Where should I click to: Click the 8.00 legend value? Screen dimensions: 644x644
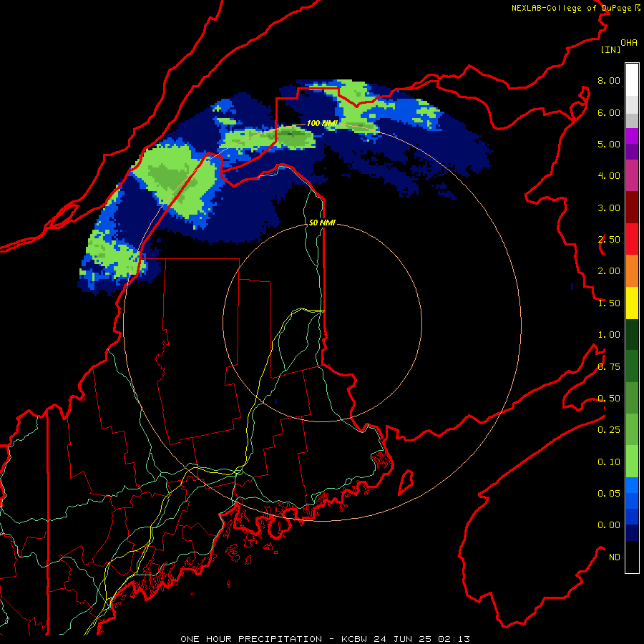pos(609,80)
